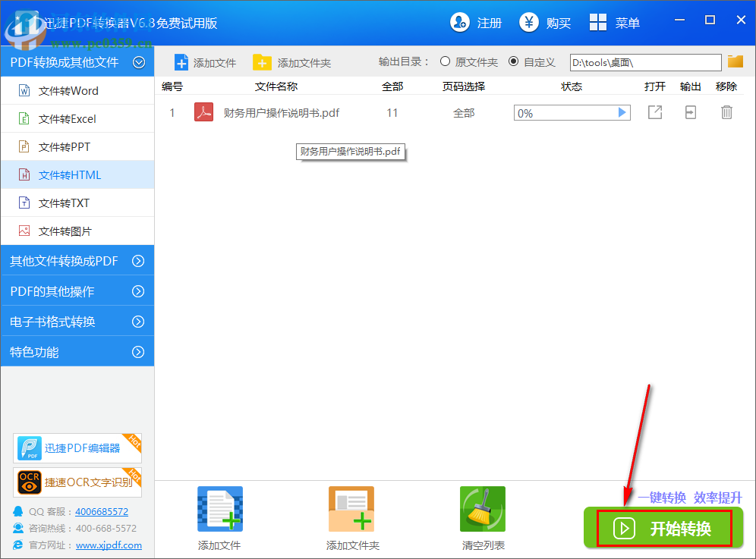
Task: Select the 原文件夹 output option
Action: pyautogui.click(x=445, y=62)
